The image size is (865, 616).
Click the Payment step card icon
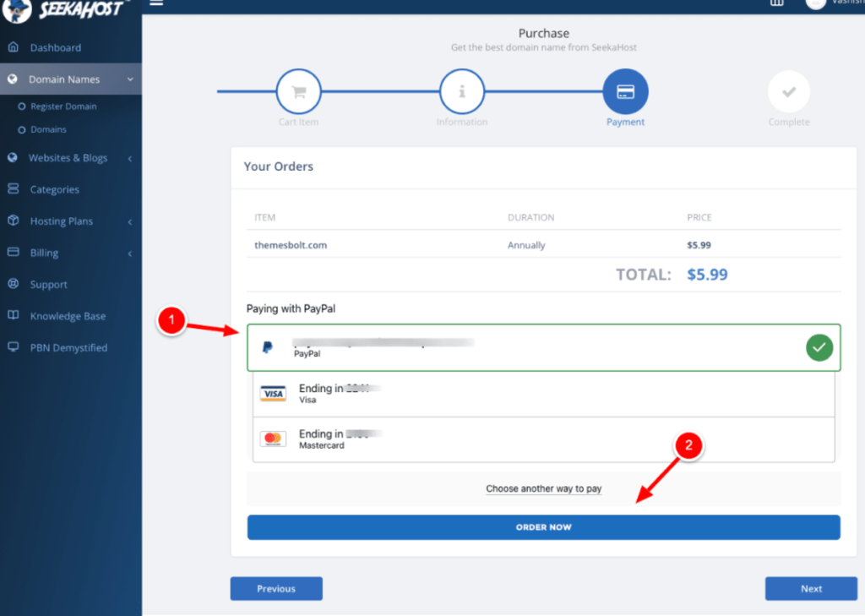click(x=625, y=92)
